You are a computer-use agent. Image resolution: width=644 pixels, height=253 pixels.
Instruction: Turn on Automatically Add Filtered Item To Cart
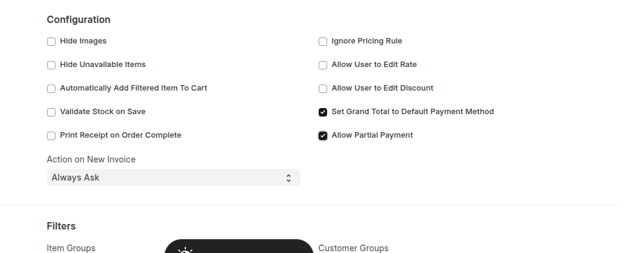pos(51,89)
